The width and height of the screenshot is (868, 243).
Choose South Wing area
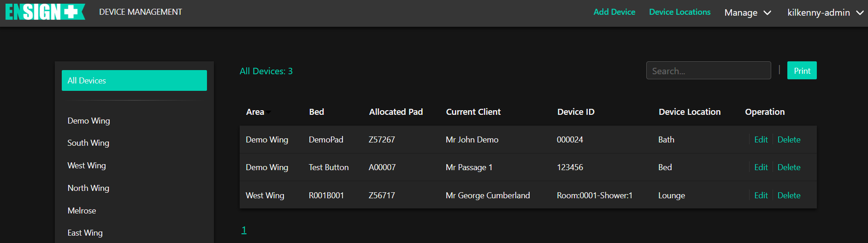tap(88, 143)
